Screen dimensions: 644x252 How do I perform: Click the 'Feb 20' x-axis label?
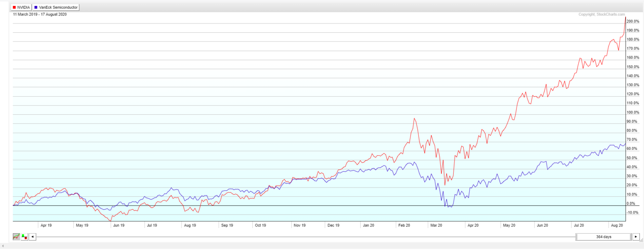point(405,225)
